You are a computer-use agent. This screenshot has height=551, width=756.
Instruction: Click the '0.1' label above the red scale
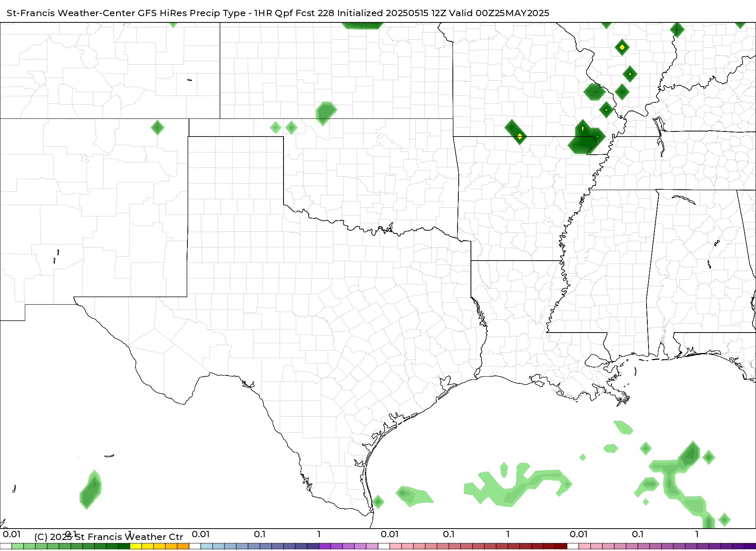pos(449,534)
